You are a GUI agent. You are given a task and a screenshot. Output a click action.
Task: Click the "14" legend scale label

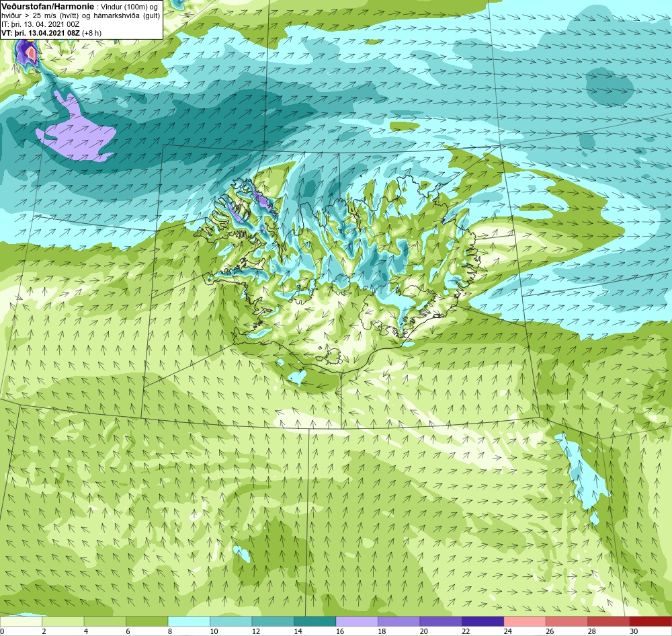(x=298, y=631)
